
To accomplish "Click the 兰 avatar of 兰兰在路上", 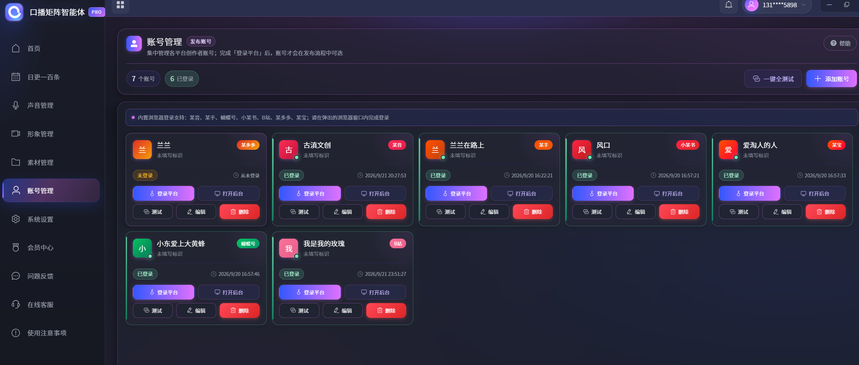I will point(435,150).
